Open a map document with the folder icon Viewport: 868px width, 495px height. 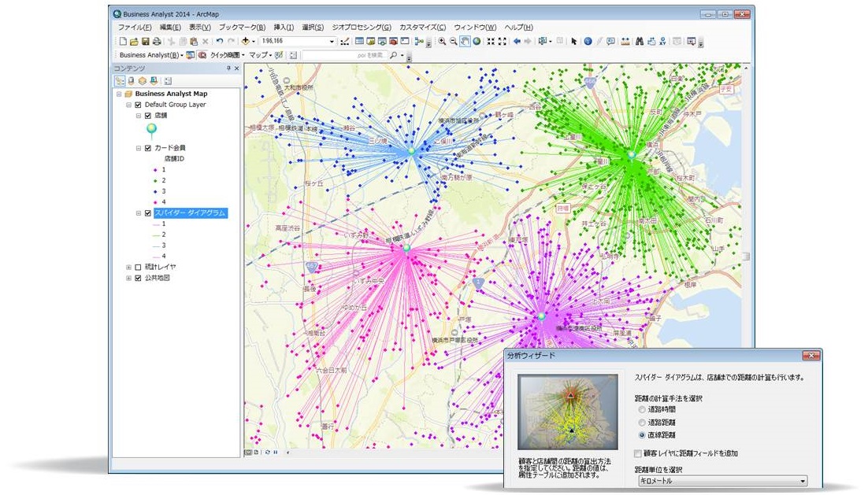tap(134, 42)
